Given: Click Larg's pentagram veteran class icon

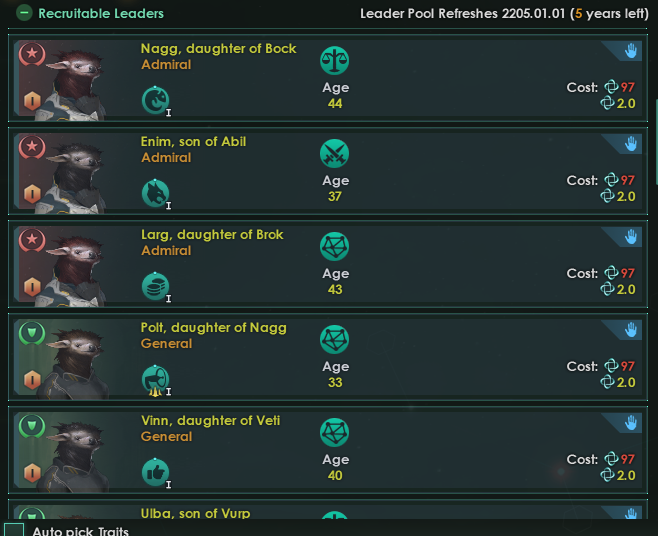Looking at the screenshot, I should pyautogui.click(x=334, y=247).
